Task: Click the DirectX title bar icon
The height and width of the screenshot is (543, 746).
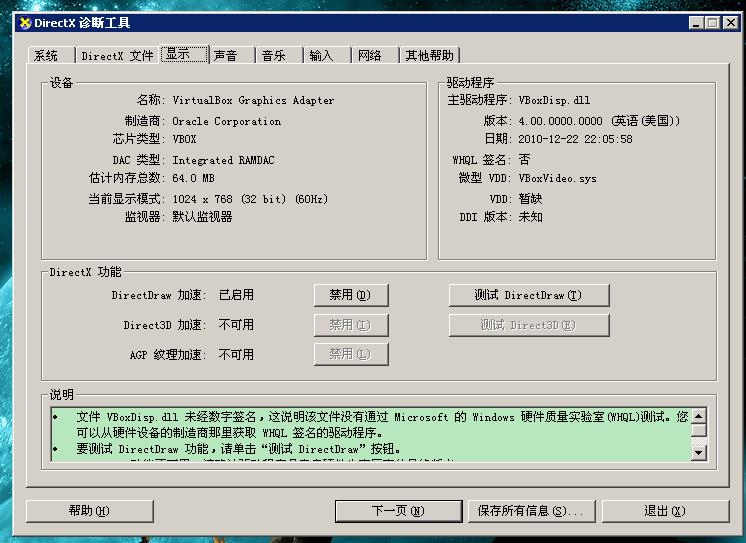Action: (25, 22)
